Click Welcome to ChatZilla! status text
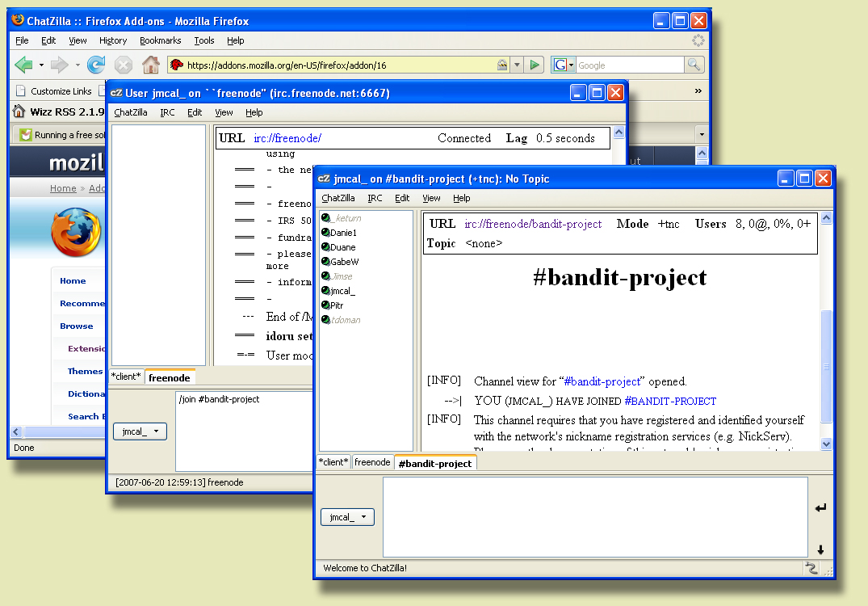This screenshot has height=606, width=868. click(365, 568)
